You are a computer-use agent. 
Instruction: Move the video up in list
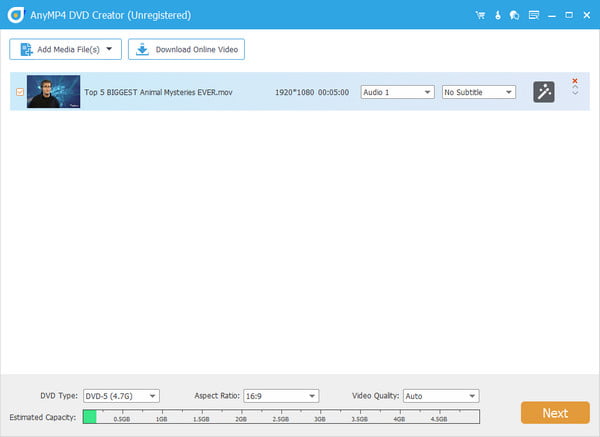click(x=574, y=89)
